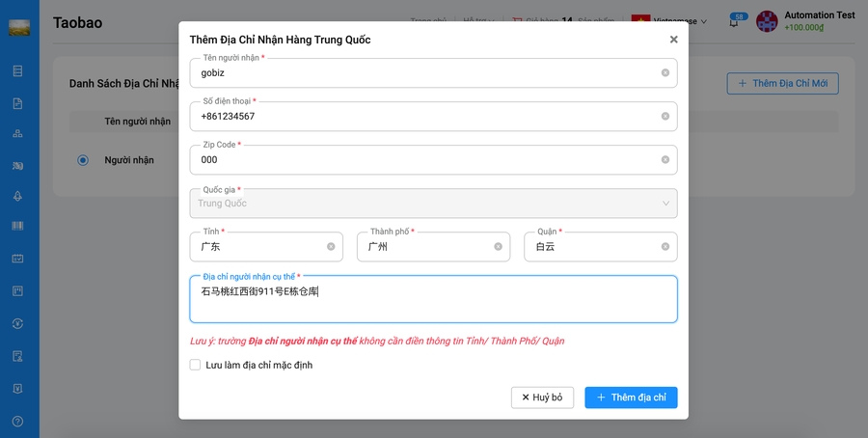Clear the Tên người nhận field

click(x=665, y=73)
